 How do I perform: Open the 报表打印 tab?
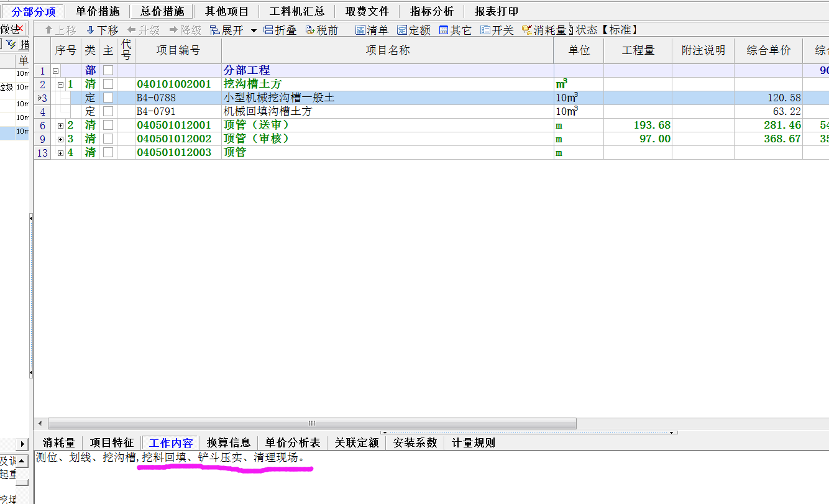(497, 11)
